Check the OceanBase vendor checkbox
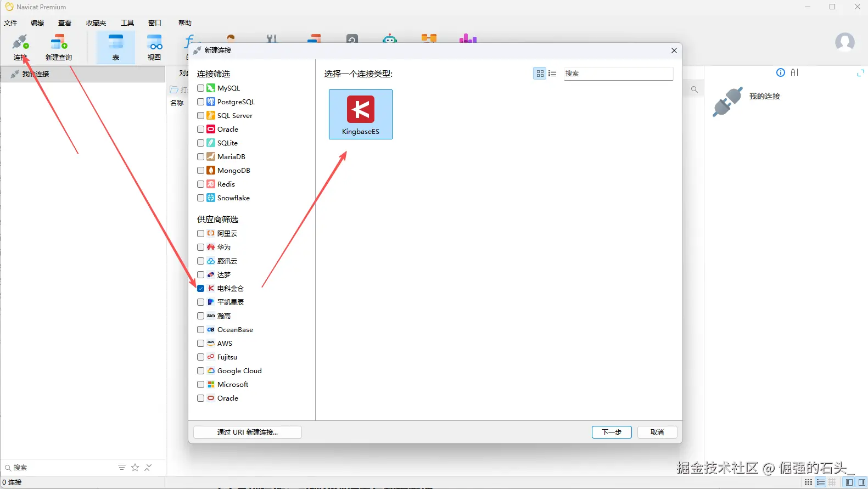This screenshot has height=489, width=868. pyautogui.click(x=201, y=329)
